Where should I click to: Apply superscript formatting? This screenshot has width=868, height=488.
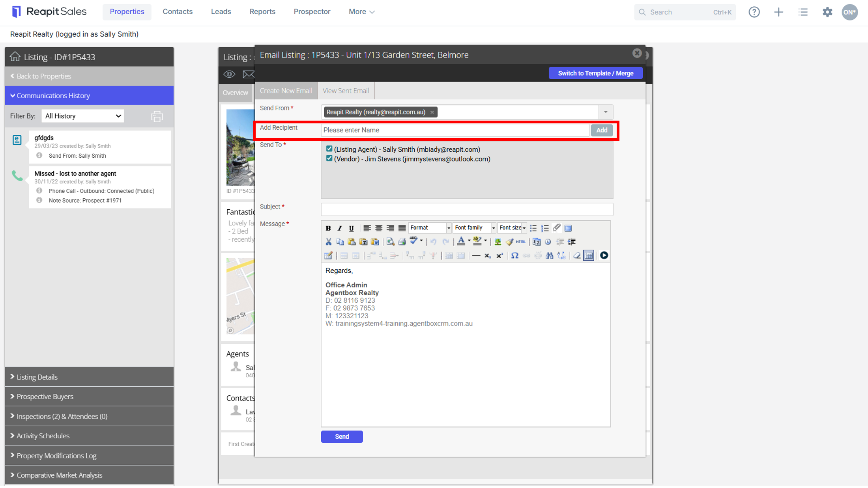tap(499, 256)
